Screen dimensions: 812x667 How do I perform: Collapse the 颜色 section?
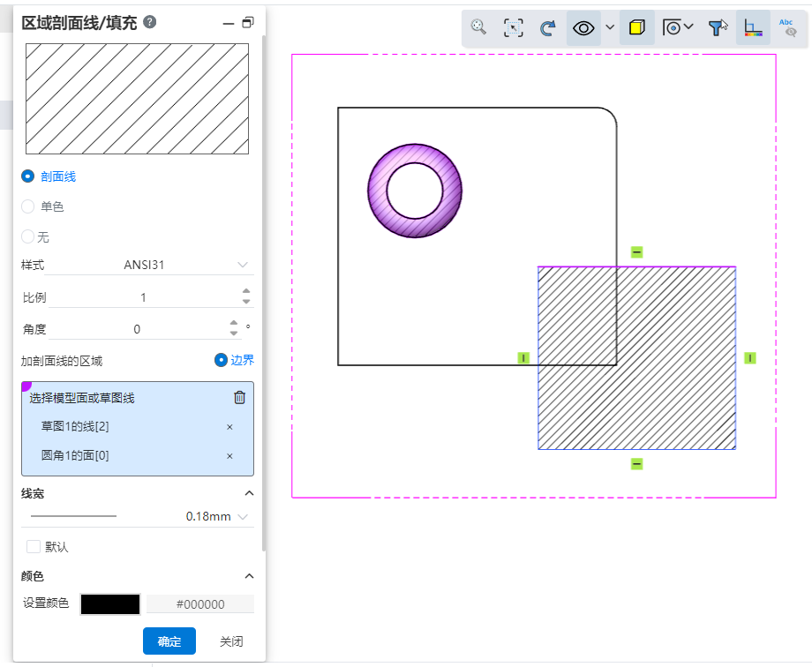click(249, 576)
